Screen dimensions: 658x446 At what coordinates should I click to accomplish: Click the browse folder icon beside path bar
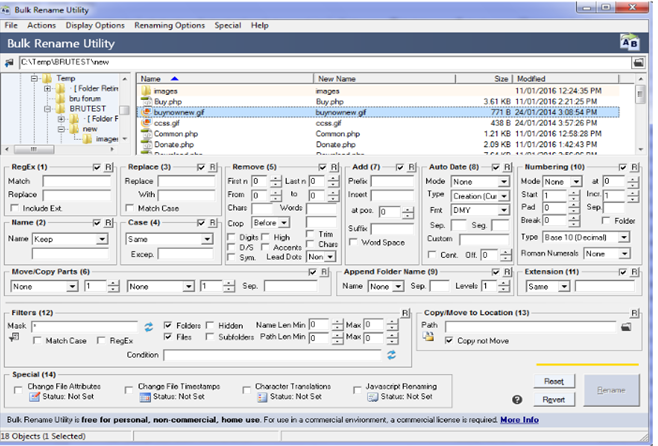(637, 63)
